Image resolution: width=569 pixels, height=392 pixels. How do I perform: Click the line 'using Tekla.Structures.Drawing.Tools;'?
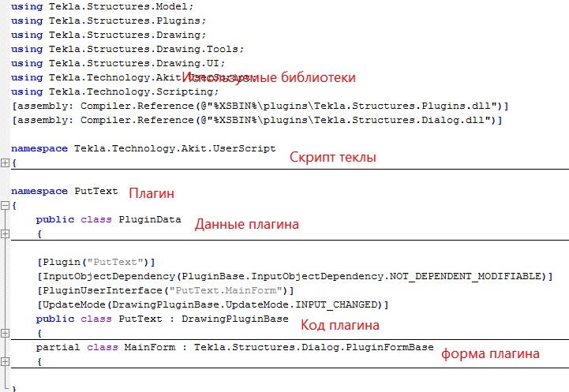click(127, 49)
